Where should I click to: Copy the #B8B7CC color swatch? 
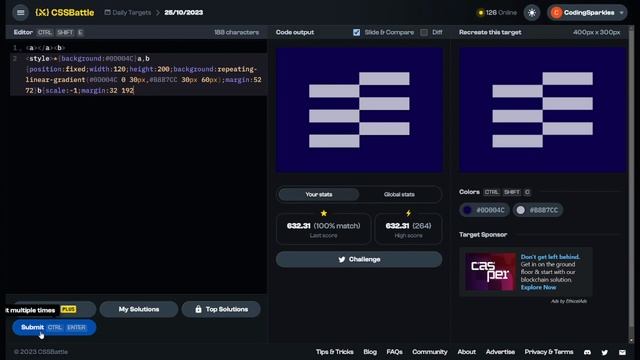(538, 210)
